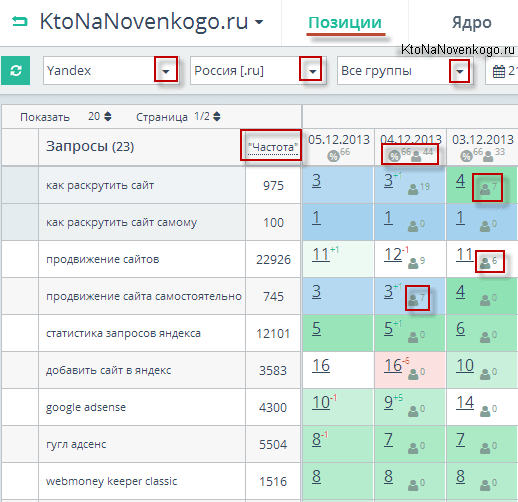Select the продвижение сайта самостоятельно query
The width and height of the screenshot is (518, 502).
coord(144,296)
